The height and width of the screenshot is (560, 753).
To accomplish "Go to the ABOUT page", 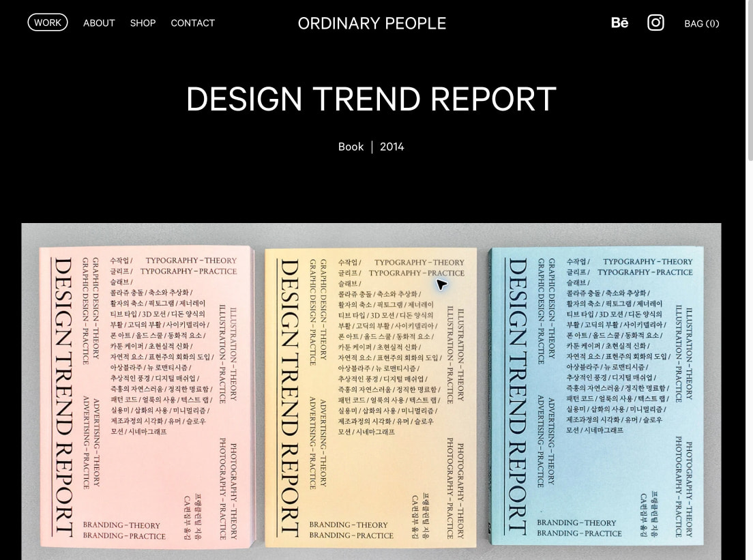I will [99, 23].
